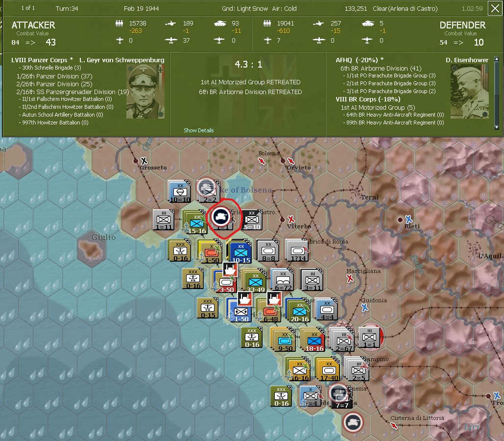The image size is (504, 441).
Task: Select the 8=8 panzer division counter
Action: coord(268,250)
